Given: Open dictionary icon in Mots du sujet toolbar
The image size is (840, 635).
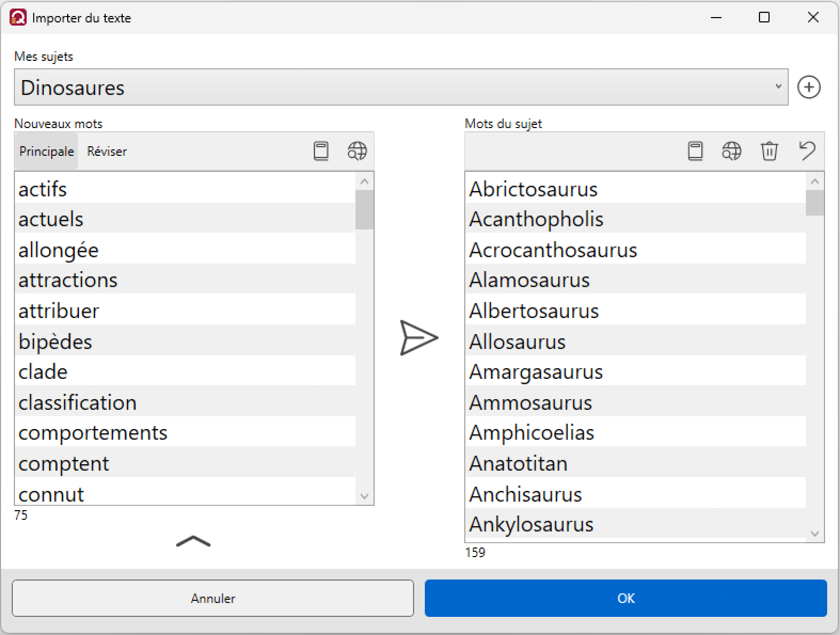Looking at the screenshot, I should tap(695, 151).
